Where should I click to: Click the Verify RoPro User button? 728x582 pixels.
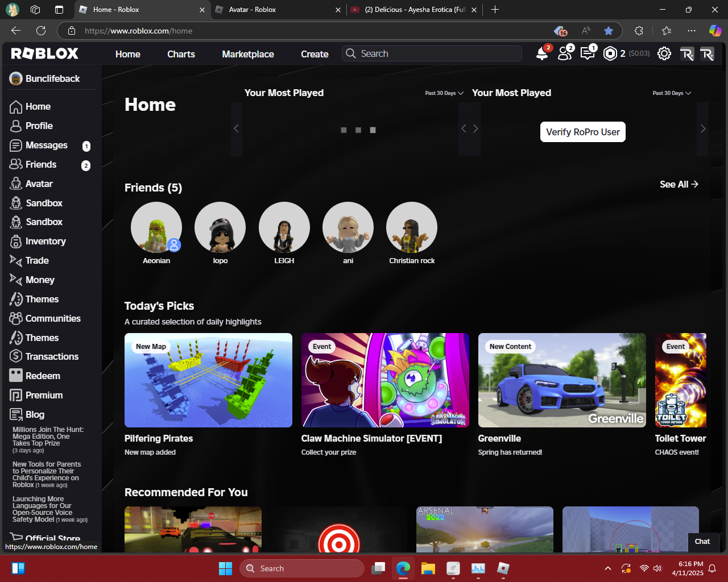click(583, 132)
